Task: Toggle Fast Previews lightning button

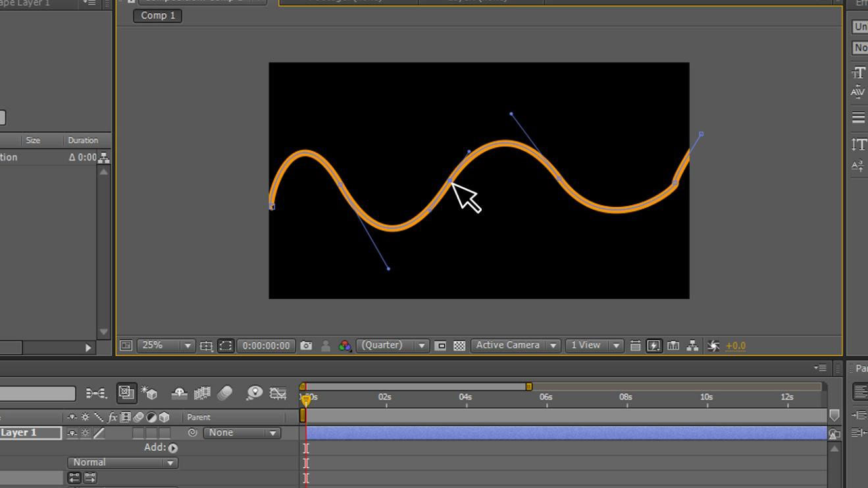Action: [653, 346]
